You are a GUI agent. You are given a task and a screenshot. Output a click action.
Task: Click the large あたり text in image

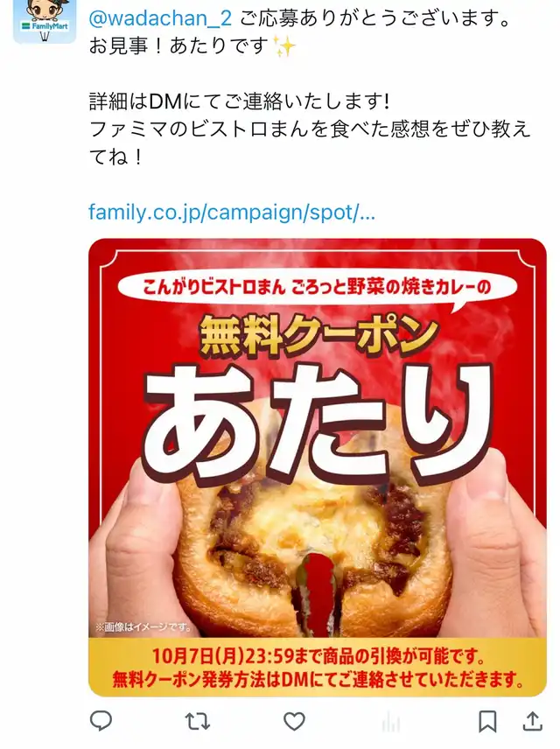(318, 423)
